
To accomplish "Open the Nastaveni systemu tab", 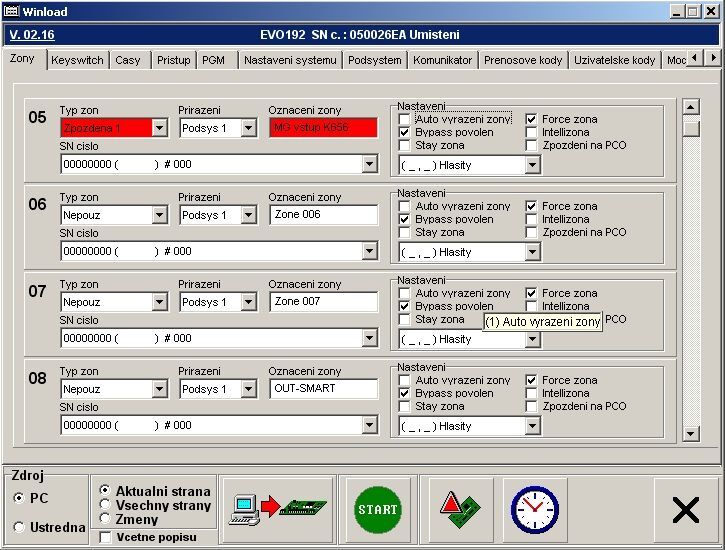I will 290,60.
